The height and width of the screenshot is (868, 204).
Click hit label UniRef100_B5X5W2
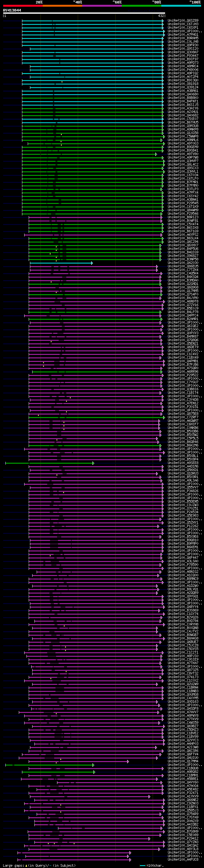[183, 435]
